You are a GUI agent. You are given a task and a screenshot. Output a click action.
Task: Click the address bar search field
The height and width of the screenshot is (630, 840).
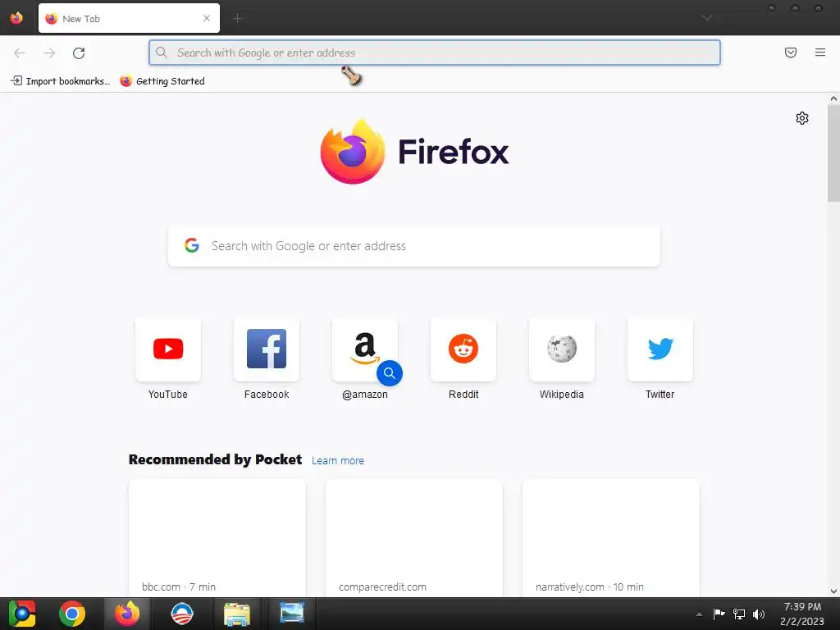coord(435,52)
